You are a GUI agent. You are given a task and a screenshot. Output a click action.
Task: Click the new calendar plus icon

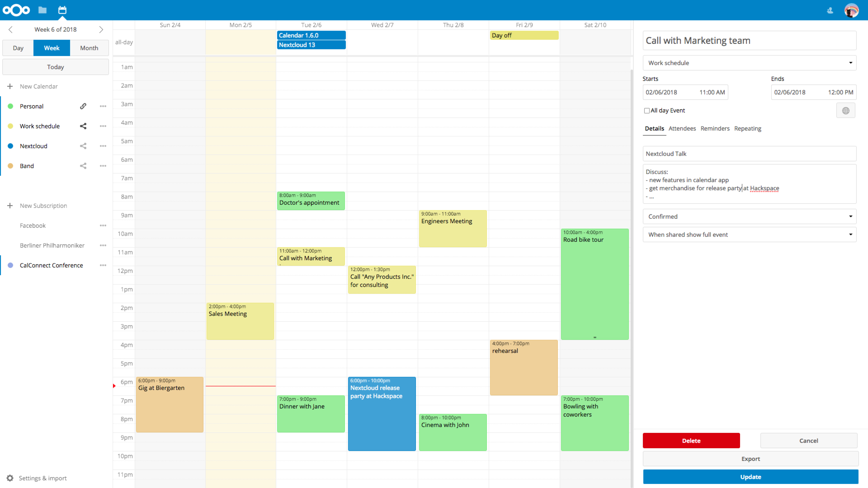point(9,86)
